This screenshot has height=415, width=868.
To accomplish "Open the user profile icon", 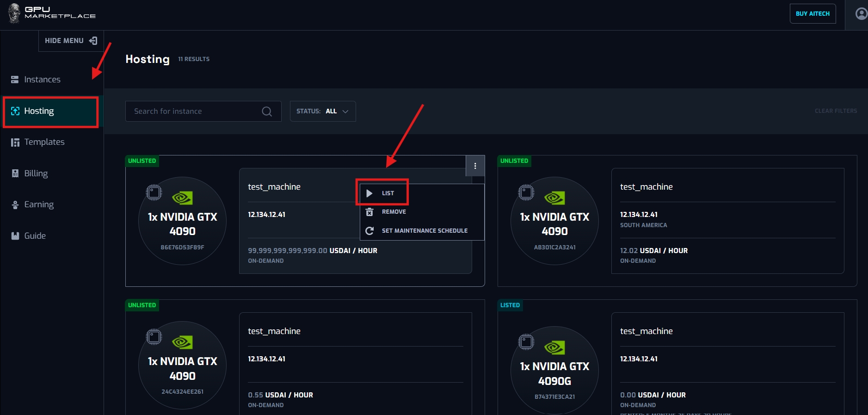I will point(861,14).
